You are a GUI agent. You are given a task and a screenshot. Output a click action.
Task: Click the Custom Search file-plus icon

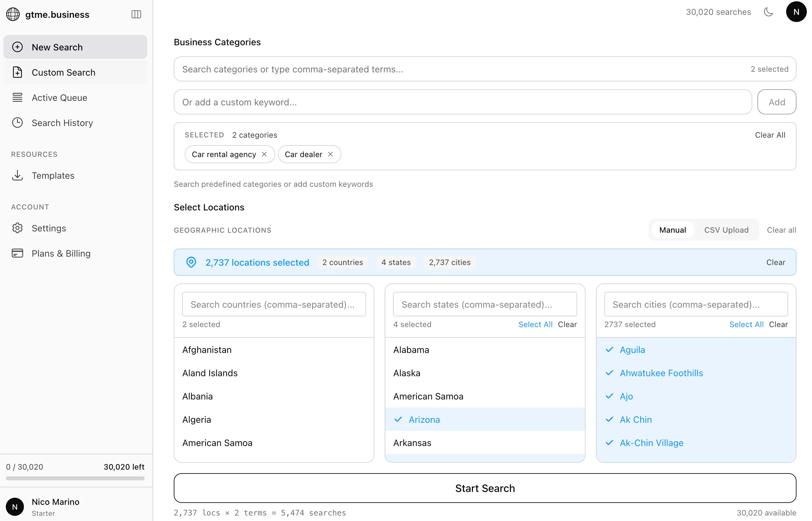(x=17, y=72)
